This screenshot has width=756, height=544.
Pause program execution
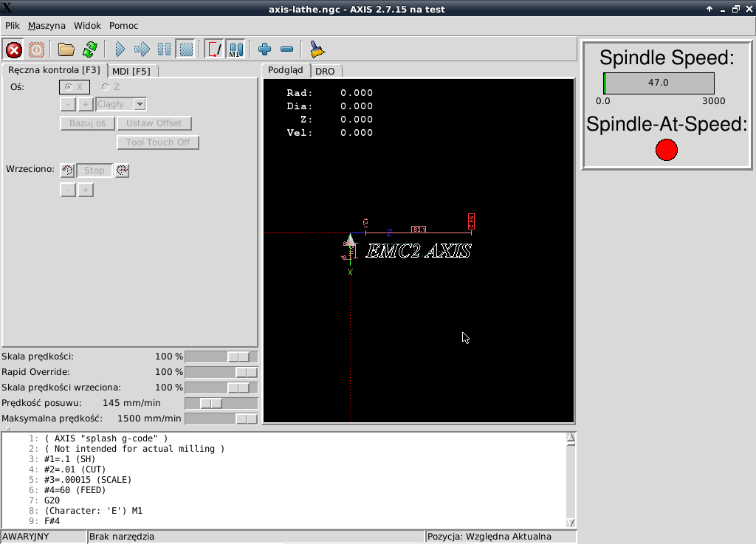tap(164, 49)
